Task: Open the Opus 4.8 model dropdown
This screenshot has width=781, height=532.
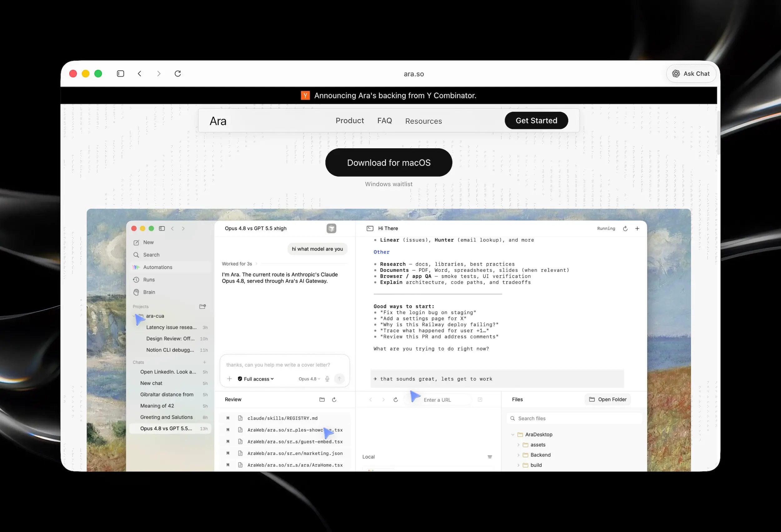Action: tap(309, 379)
